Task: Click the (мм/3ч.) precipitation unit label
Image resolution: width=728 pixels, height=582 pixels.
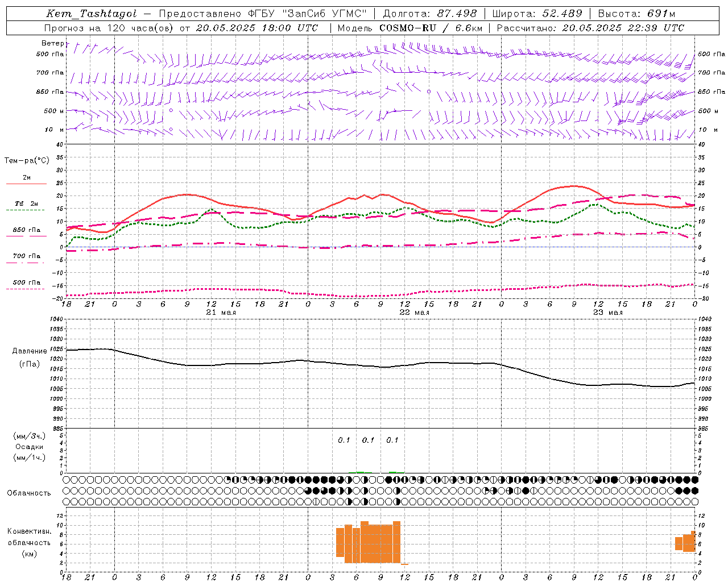Action: point(29,436)
